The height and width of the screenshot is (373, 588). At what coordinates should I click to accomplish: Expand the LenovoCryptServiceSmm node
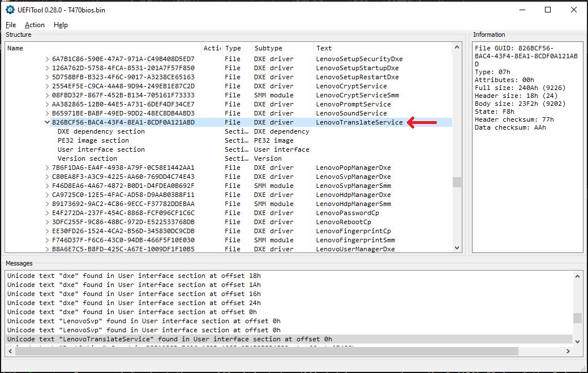click(47, 95)
